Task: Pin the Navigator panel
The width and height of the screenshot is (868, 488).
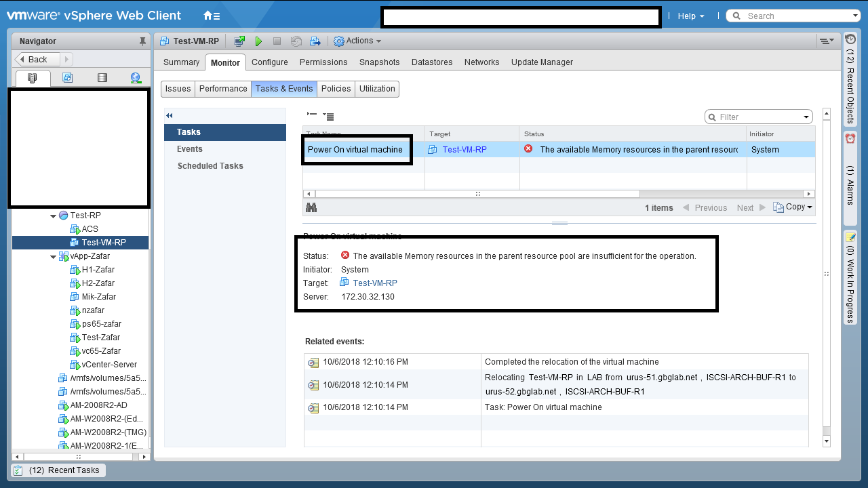Action: 142,41
